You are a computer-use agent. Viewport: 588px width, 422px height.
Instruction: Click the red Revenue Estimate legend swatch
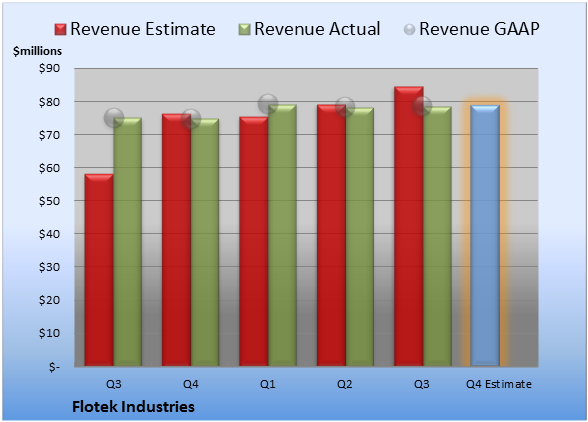point(60,30)
